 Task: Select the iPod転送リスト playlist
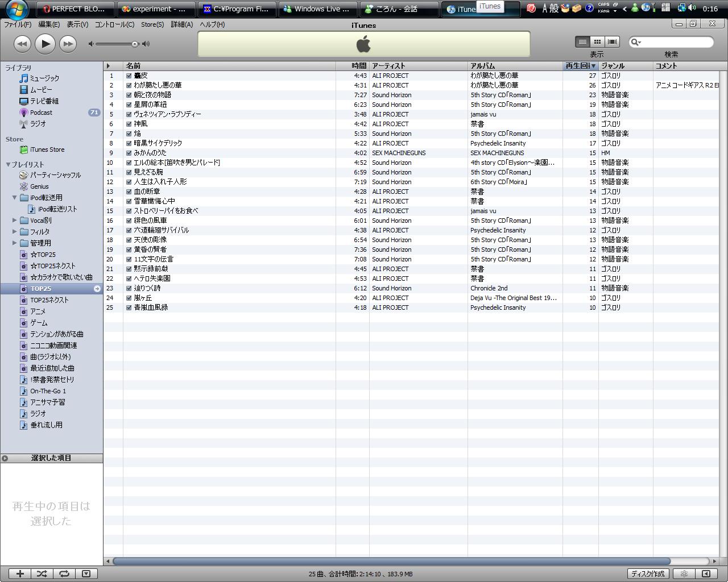pyautogui.click(x=52, y=209)
